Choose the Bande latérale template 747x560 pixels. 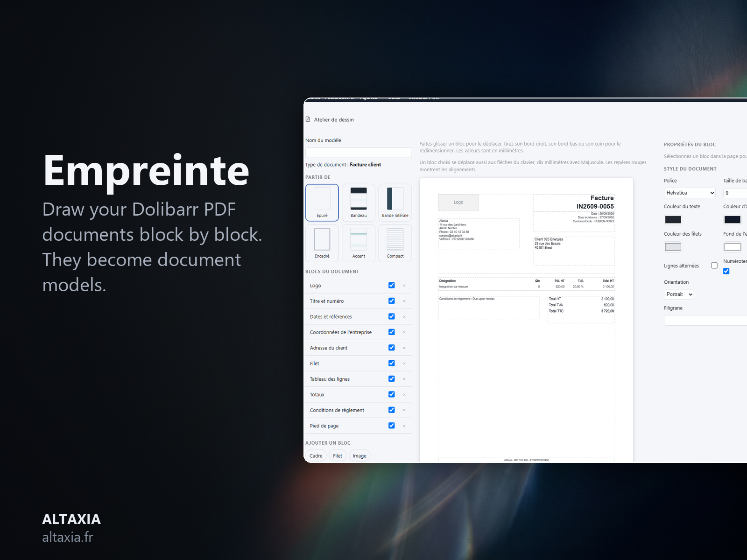click(x=395, y=203)
